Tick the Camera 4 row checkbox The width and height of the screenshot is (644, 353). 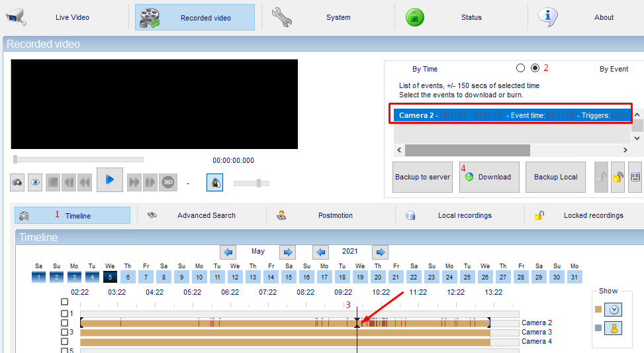coord(64,342)
